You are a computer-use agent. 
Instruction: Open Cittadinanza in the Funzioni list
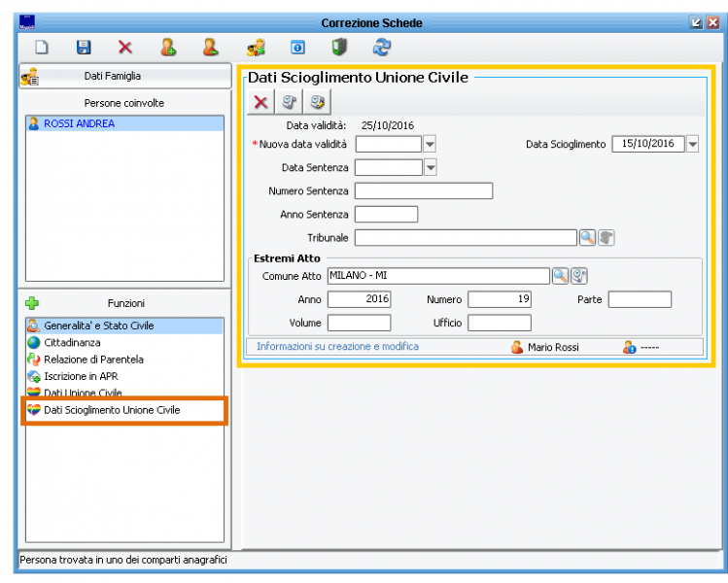click(71, 342)
